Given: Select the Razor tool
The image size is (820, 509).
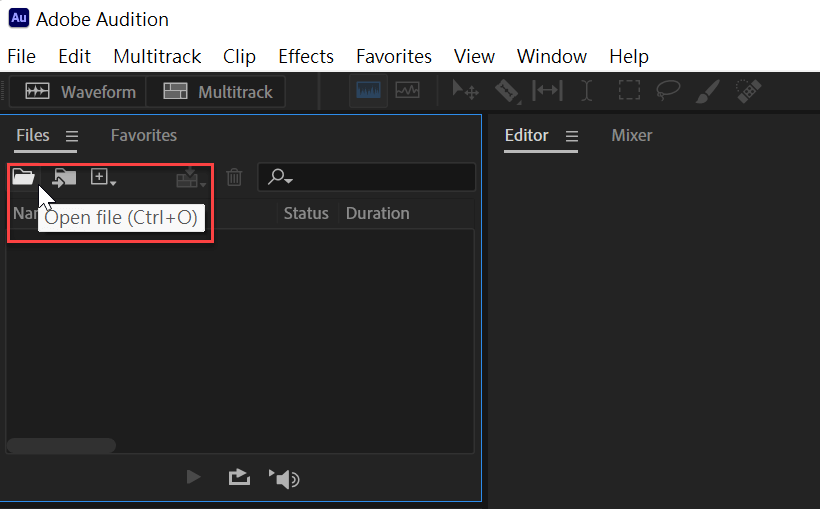Looking at the screenshot, I should click(507, 91).
